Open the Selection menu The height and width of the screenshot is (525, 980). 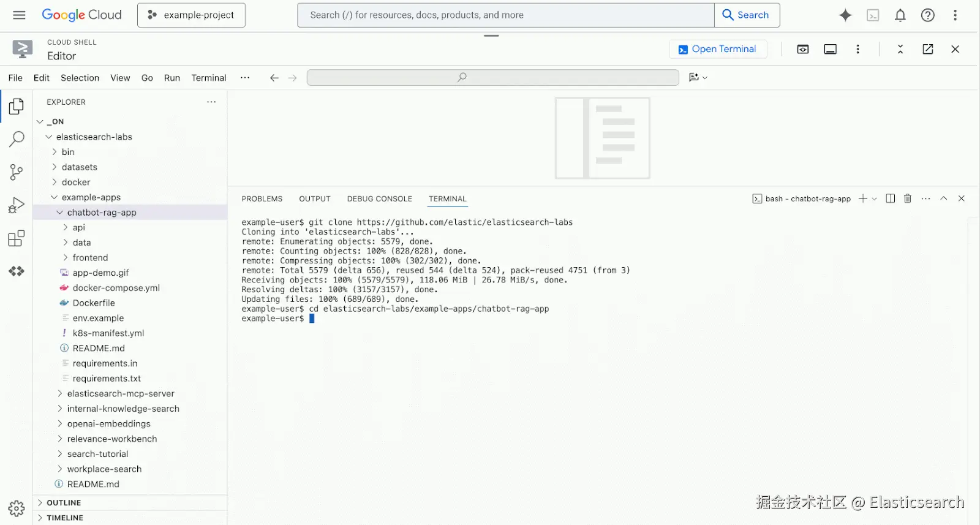tap(80, 78)
